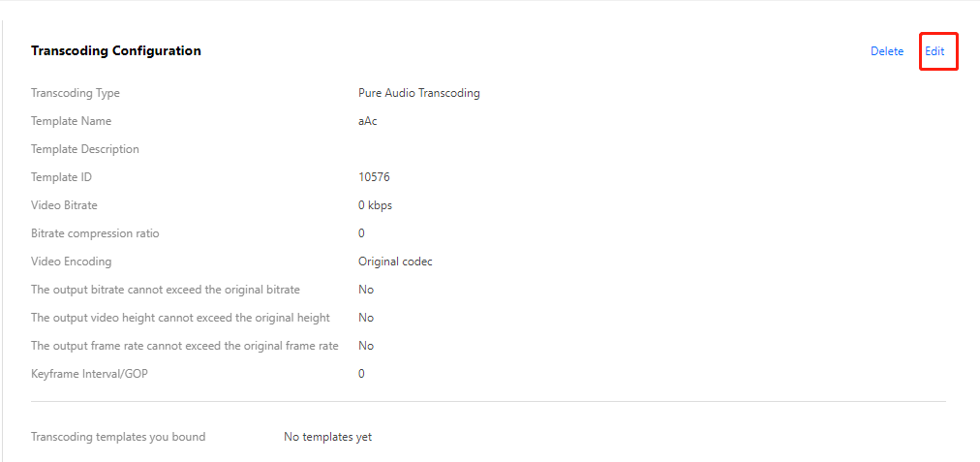Viewport: 980px width, 462px height.
Task: Click the template name value aAc
Action: [367, 121]
